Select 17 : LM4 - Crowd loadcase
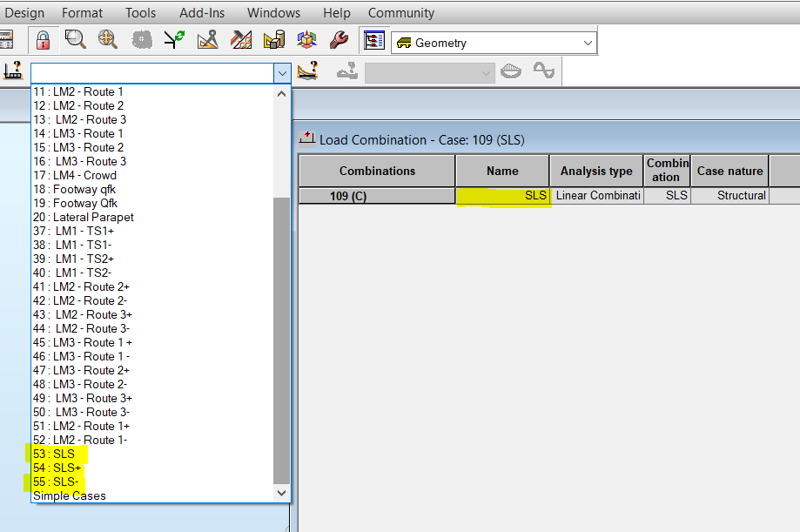 tap(73, 175)
